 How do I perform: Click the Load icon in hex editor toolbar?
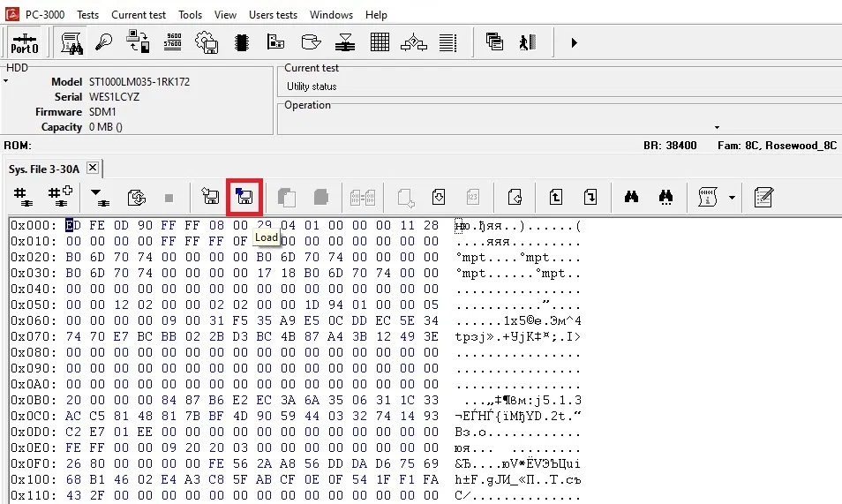point(244,197)
